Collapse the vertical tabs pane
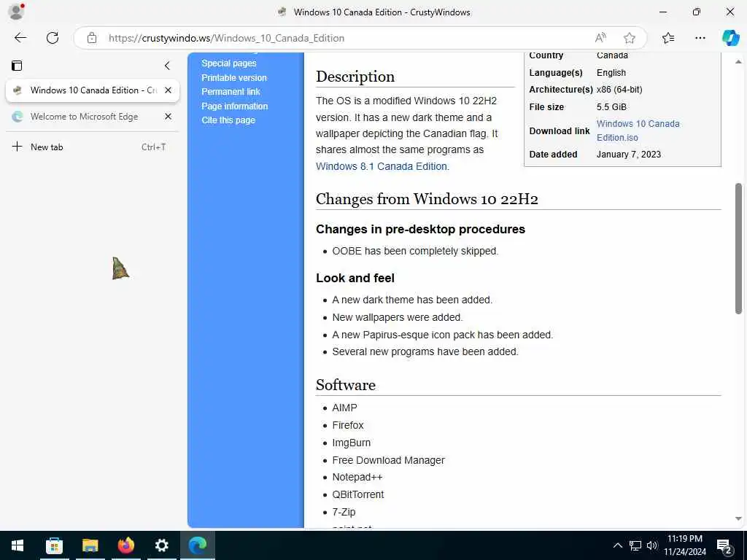 click(167, 66)
